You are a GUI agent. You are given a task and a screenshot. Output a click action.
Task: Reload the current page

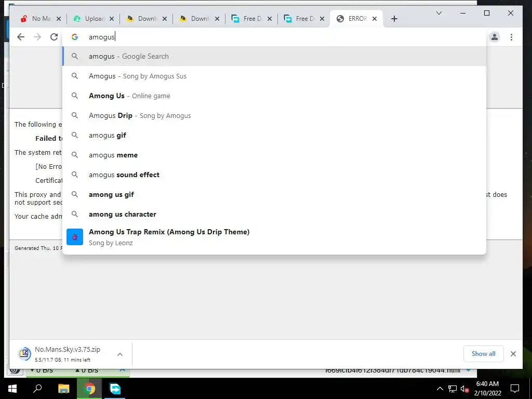click(x=54, y=37)
